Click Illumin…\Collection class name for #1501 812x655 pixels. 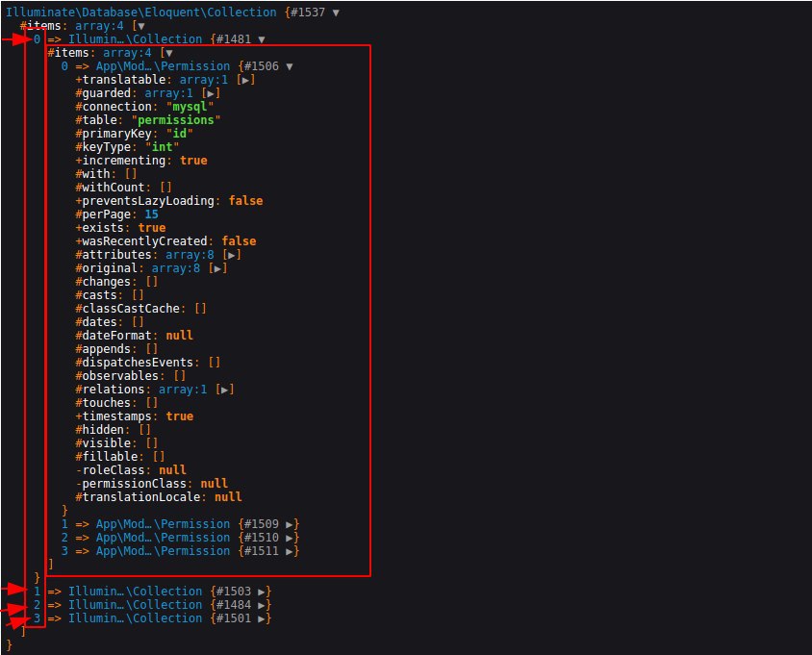[x=135, y=618]
